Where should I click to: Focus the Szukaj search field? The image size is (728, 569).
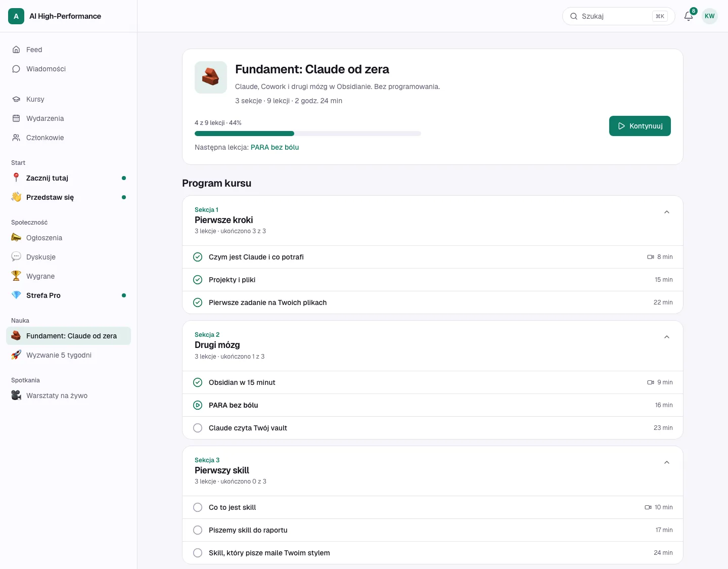pyautogui.click(x=619, y=16)
